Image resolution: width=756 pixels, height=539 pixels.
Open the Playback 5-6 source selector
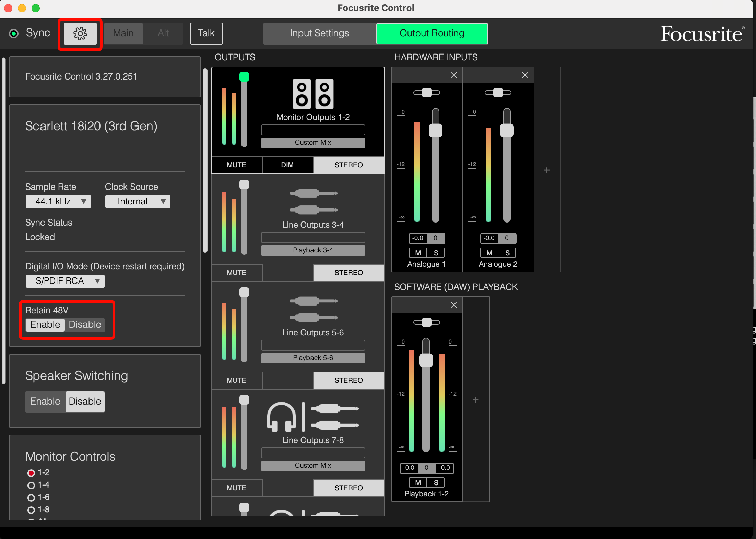313,358
